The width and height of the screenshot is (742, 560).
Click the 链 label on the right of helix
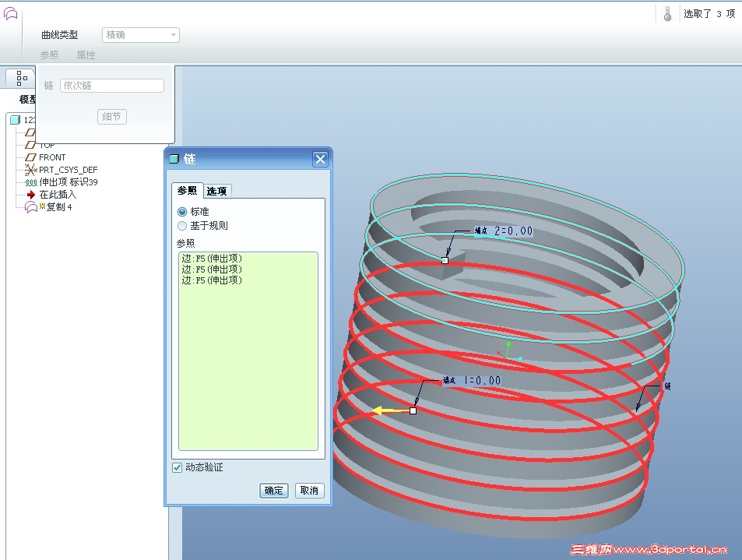(668, 386)
